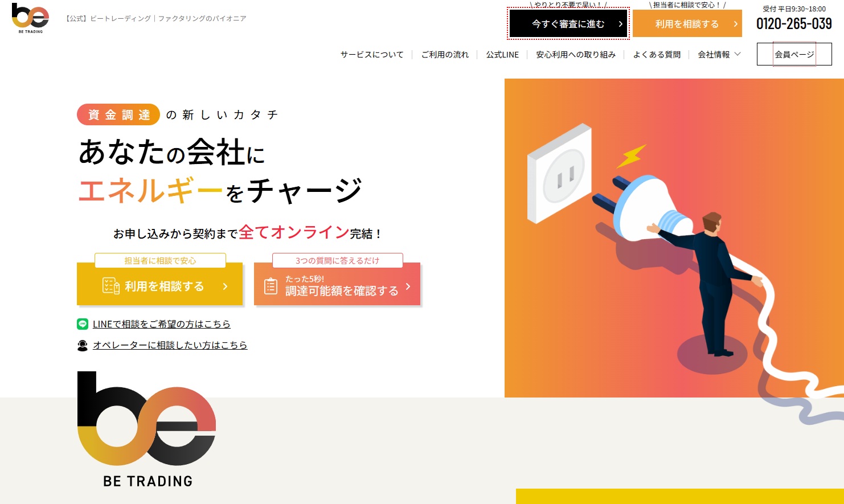The height and width of the screenshot is (504, 844).
Task: Open サービスについて menu item
Action: tap(372, 55)
